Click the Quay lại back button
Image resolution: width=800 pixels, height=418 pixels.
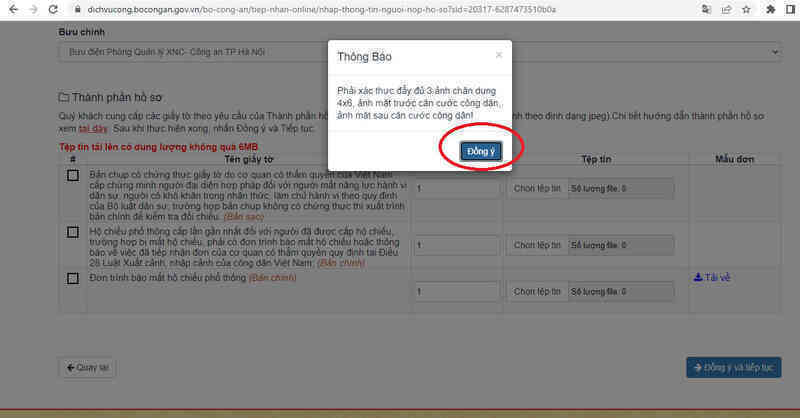pyautogui.click(x=87, y=367)
